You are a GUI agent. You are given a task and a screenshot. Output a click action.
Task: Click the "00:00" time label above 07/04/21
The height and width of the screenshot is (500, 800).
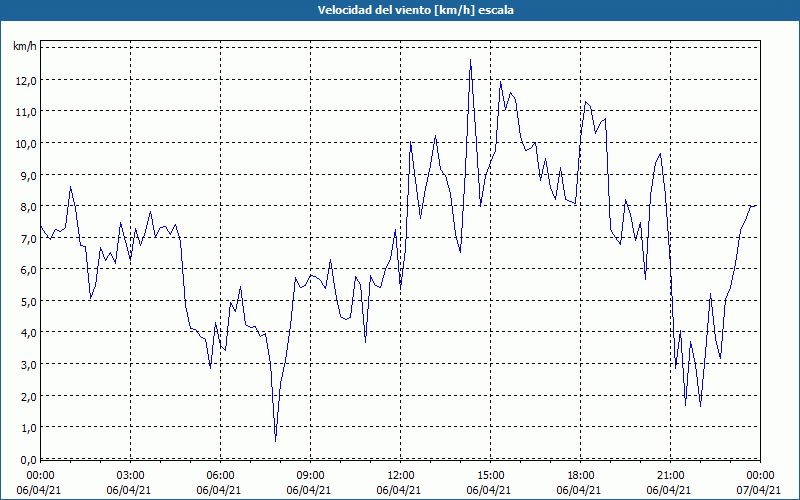[760, 476]
